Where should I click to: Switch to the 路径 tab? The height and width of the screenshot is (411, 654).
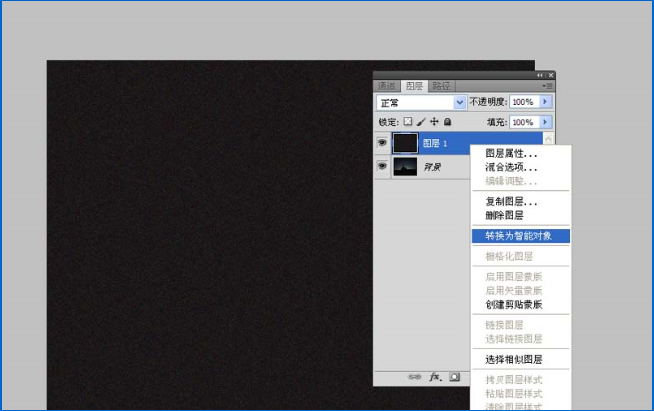point(441,86)
